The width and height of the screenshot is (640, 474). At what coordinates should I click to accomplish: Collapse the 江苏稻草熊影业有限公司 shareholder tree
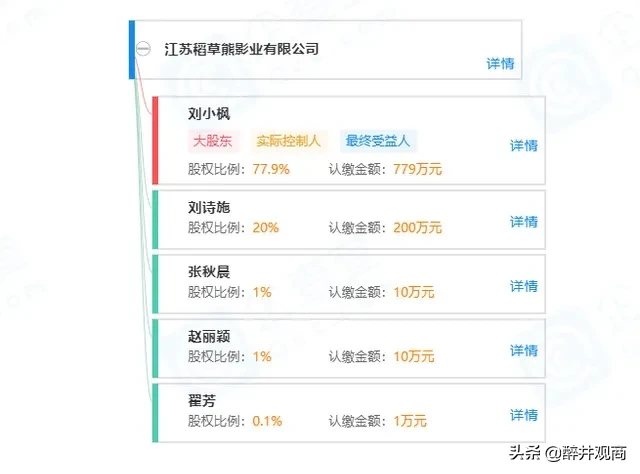143,48
